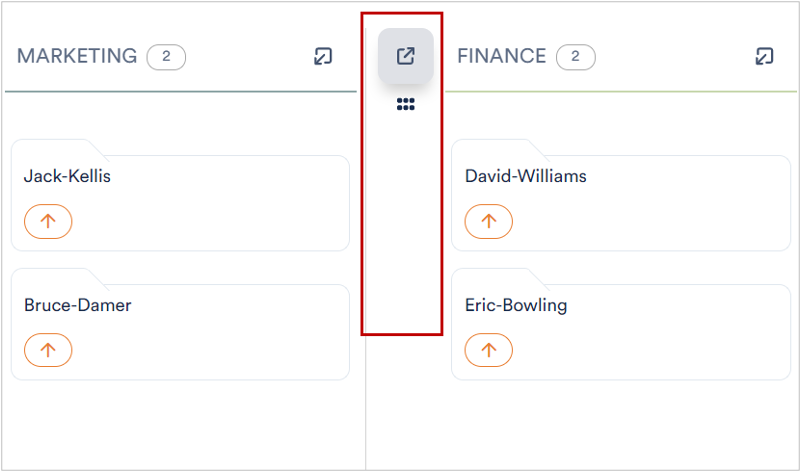
Task: Select the MARKETING column heading
Action: tap(77, 56)
